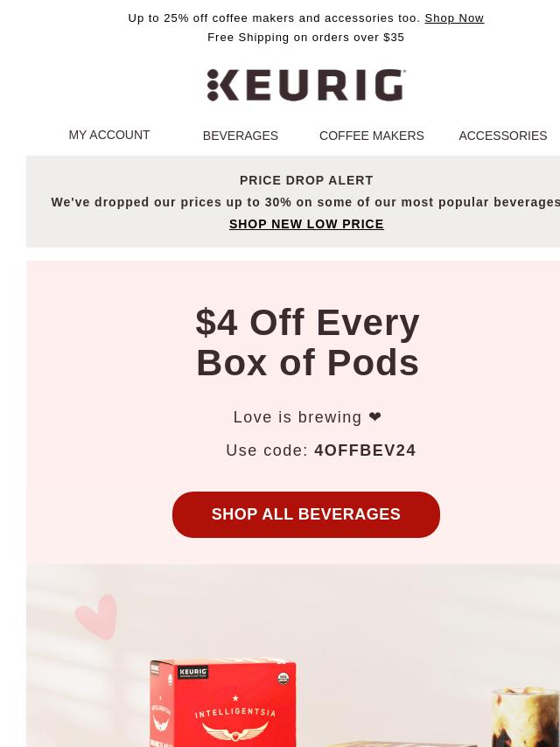Open COFFEE MAKERS navigation item

372,136
